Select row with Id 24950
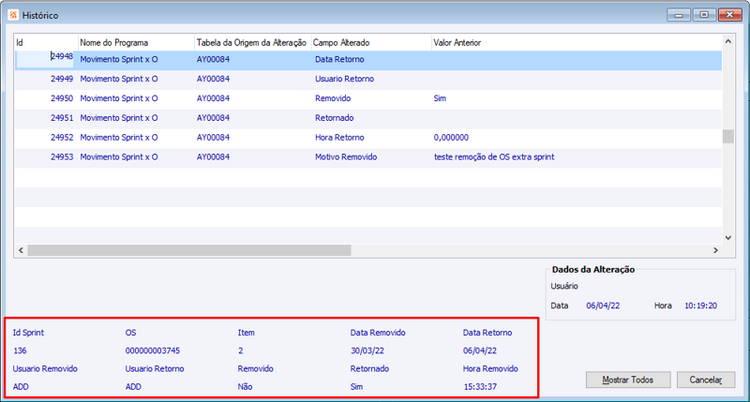The height and width of the screenshot is (402, 750). (x=368, y=98)
